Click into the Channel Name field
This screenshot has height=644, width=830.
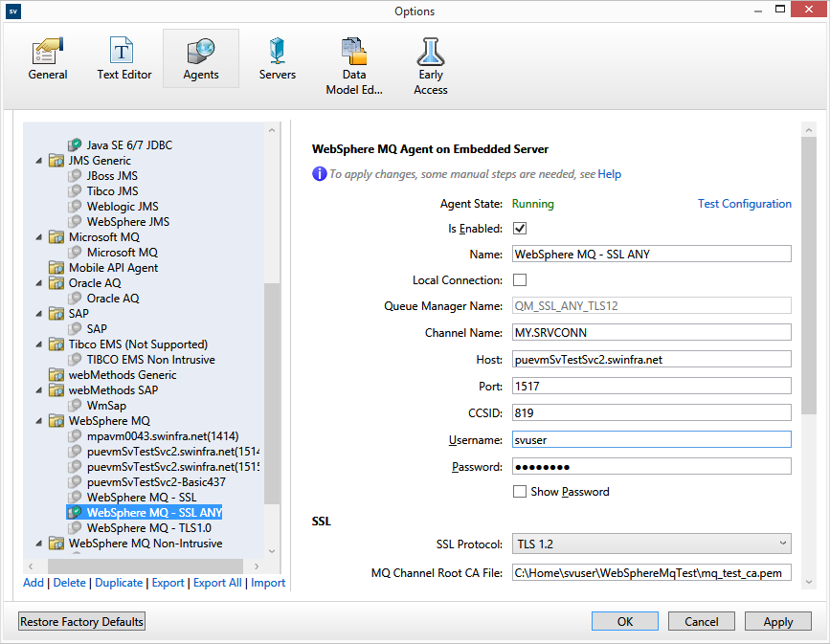(651, 333)
